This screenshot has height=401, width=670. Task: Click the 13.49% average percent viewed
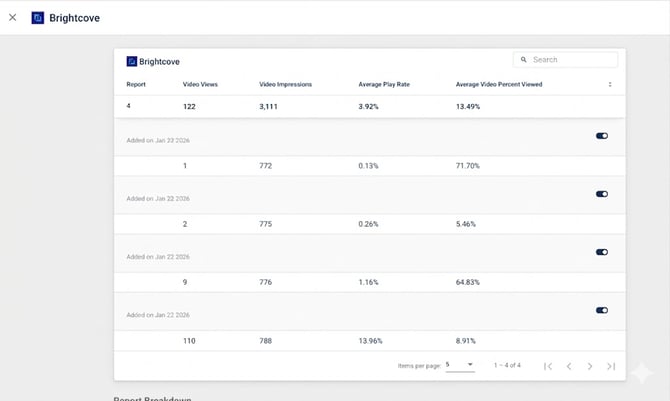[x=467, y=106]
